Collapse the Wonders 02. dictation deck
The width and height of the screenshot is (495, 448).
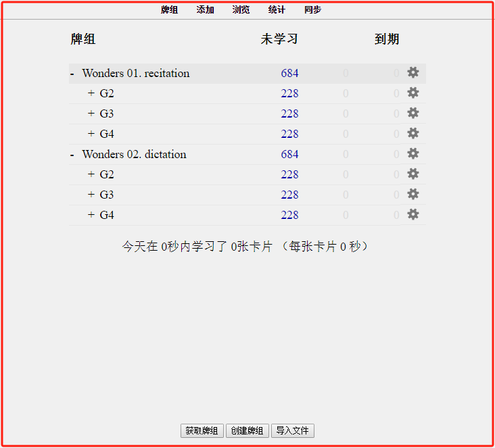tap(72, 155)
